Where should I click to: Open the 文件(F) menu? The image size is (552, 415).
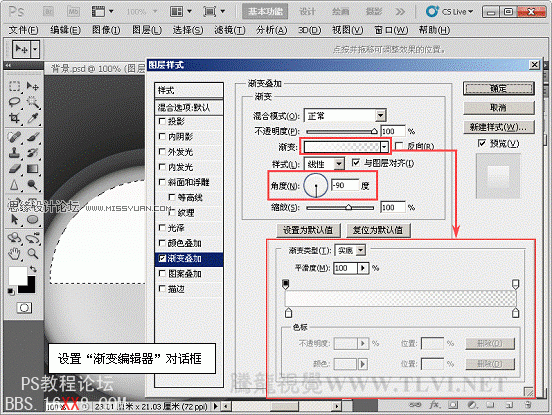point(24,30)
